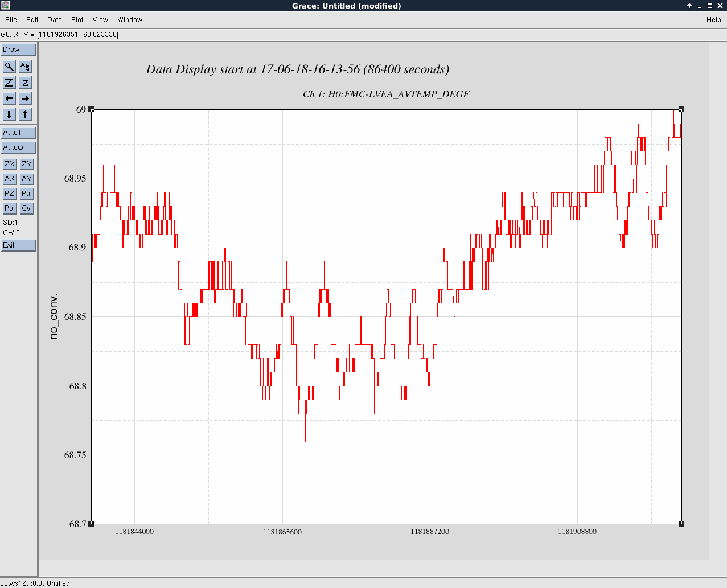This screenshot has height=588, width=727.
Task: Click the y-axis tick label 68.75
Action: 75,455
